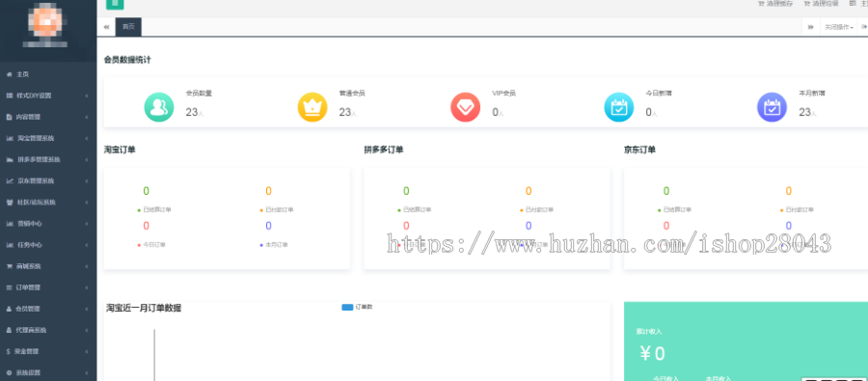Screen dimensions: 868x381
Task: Click 已结算订单 in the 淘宝订单 card
Action: pyautogui.click(x=157, y=210)
